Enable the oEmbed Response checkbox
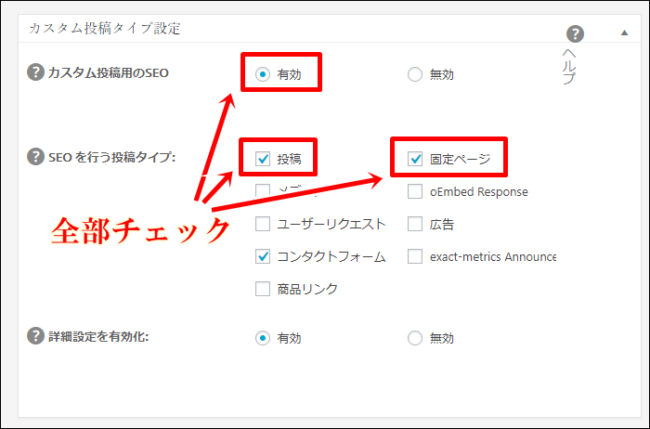Screen dimensions: 650x429 pos(415,191)
